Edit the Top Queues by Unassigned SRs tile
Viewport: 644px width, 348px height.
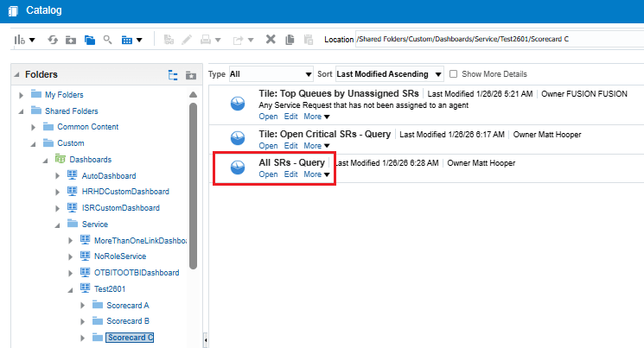[x=290, y=117]
